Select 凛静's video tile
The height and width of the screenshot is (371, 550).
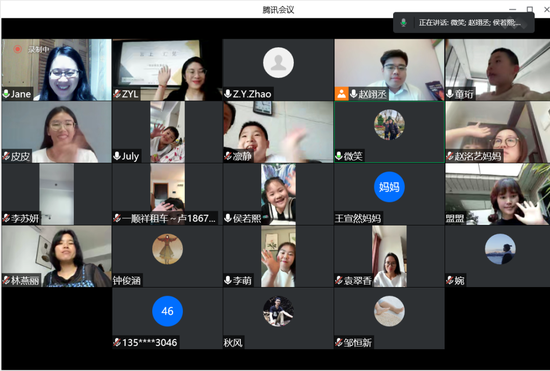pyautogui.click(x=279, y=132)
